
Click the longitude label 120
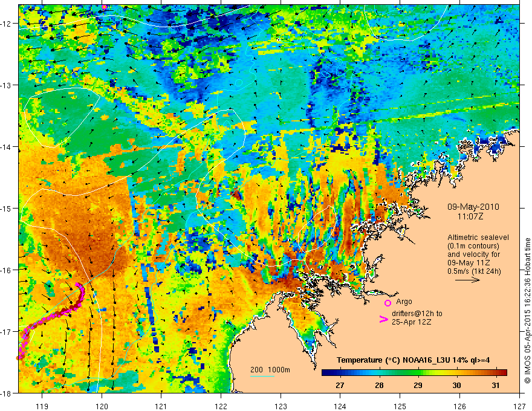[102, 406]
